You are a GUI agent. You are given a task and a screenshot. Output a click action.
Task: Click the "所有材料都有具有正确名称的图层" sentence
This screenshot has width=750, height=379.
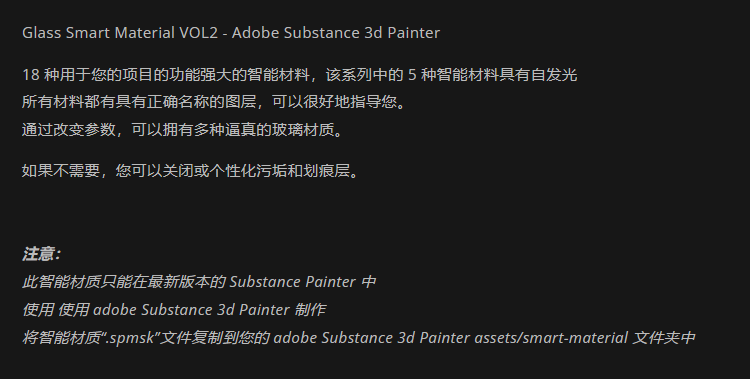(139, 102)
